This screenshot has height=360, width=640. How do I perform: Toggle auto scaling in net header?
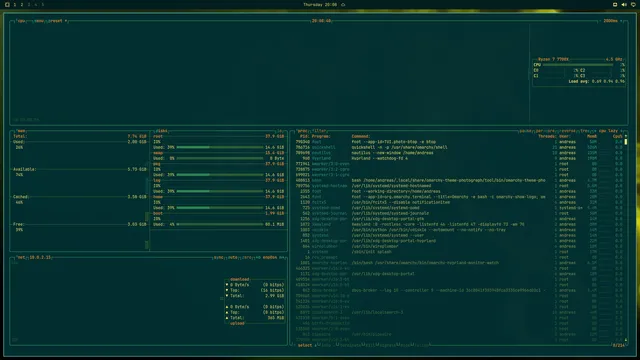233,258
